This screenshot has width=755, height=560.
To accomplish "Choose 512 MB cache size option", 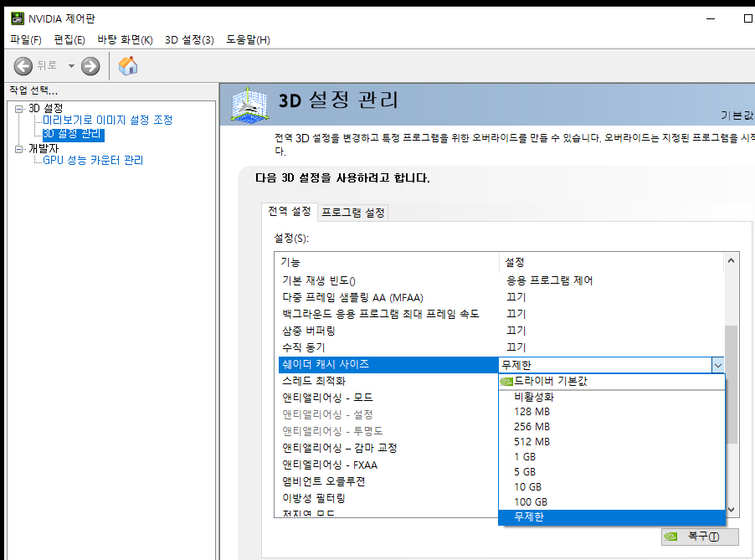I will tap(612, 441).
